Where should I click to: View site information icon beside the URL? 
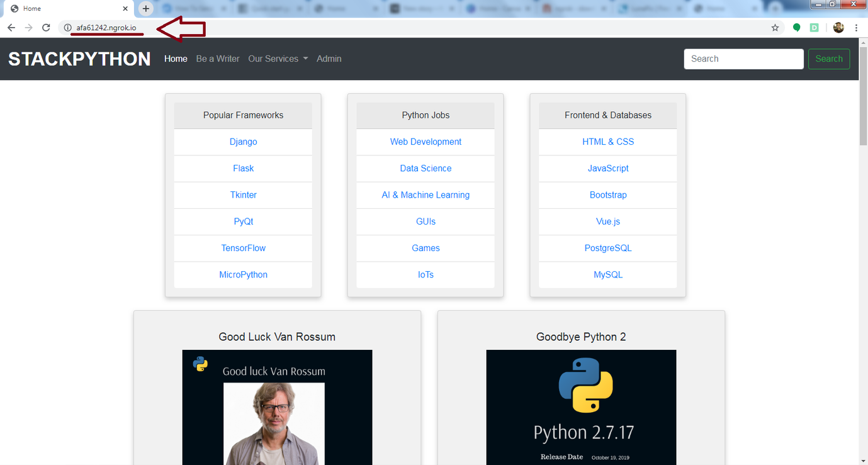click(x=68, y=28)
